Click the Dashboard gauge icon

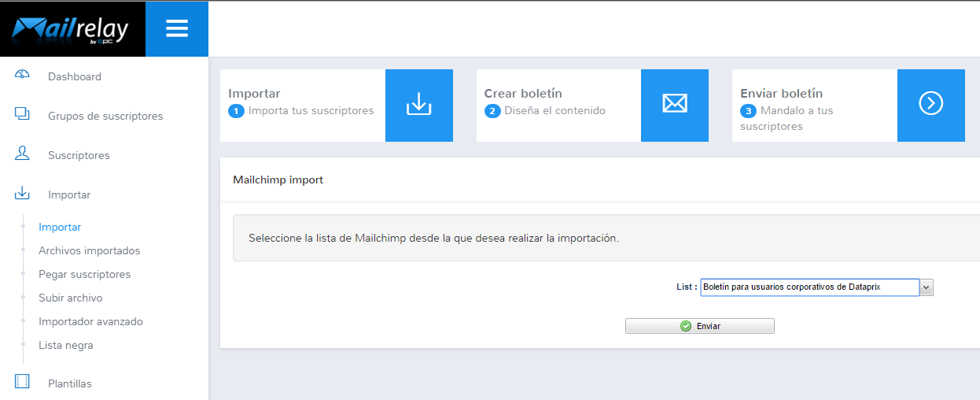(22, 75)
